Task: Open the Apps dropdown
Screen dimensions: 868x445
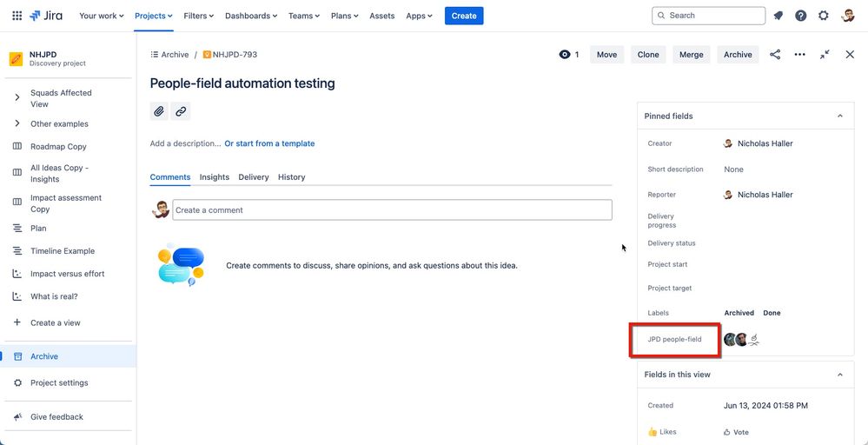Action: tap(419, 16)
